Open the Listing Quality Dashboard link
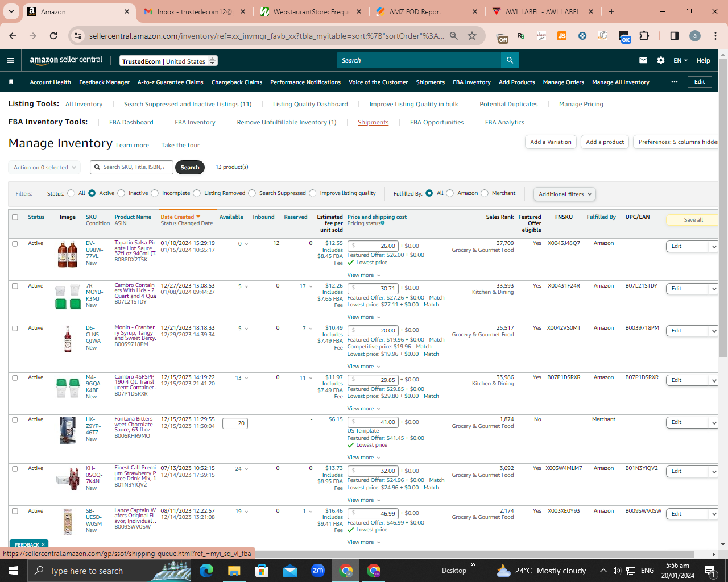 click(x=311, y=105)
